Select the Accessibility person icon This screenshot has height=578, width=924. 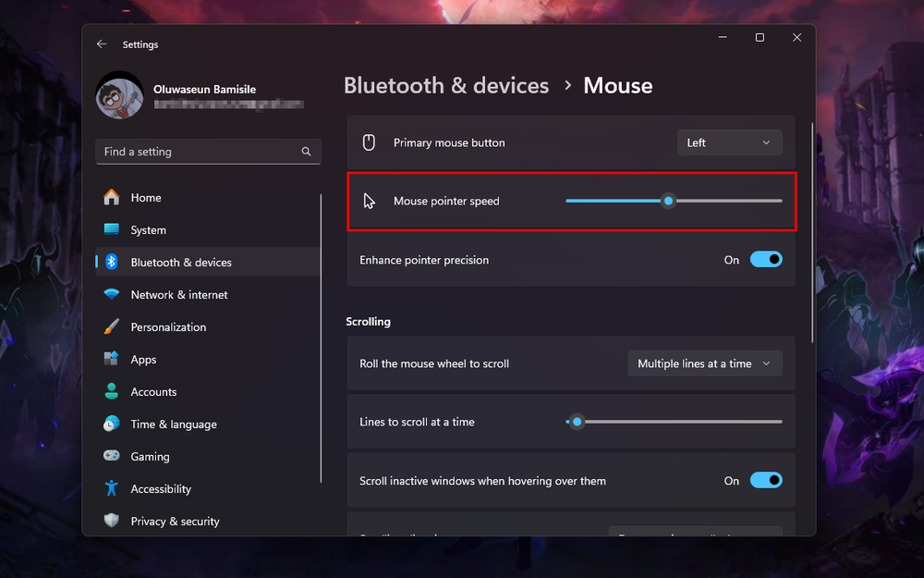[x=112, y=488]
